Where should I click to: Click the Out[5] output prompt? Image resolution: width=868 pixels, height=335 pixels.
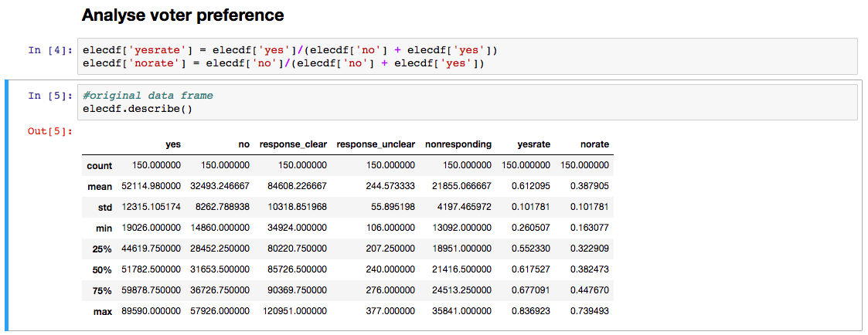click(49, 131)
